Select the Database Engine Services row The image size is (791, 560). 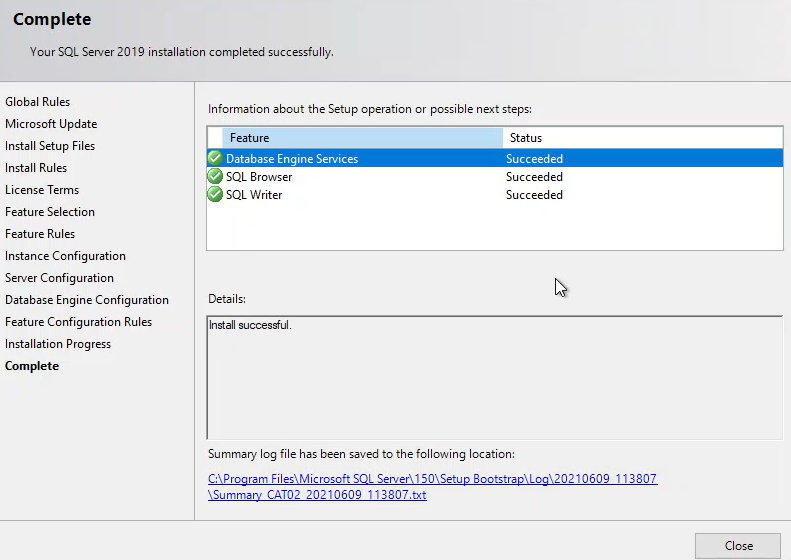pyautogui.click(x=495, y=158)
